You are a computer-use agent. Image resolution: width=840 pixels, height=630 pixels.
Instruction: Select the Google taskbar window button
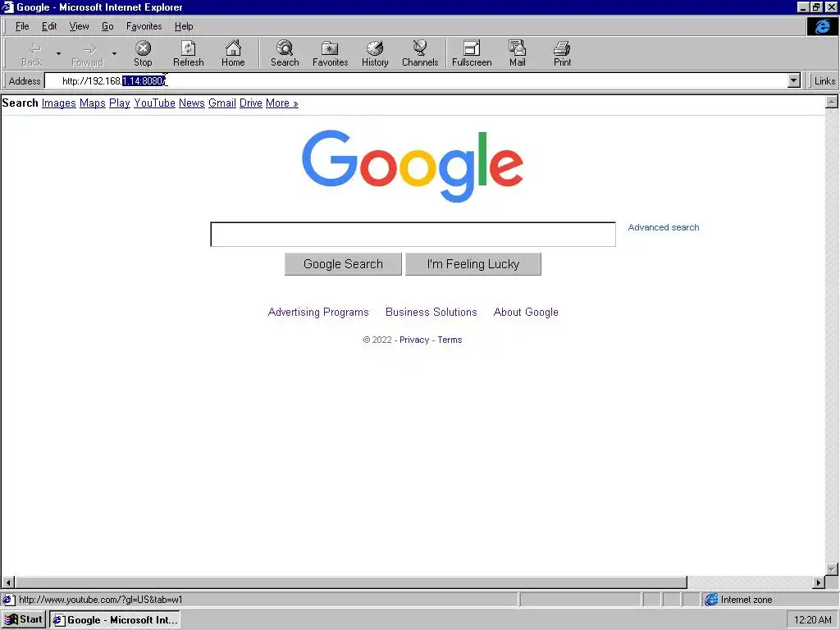point(115,620)
